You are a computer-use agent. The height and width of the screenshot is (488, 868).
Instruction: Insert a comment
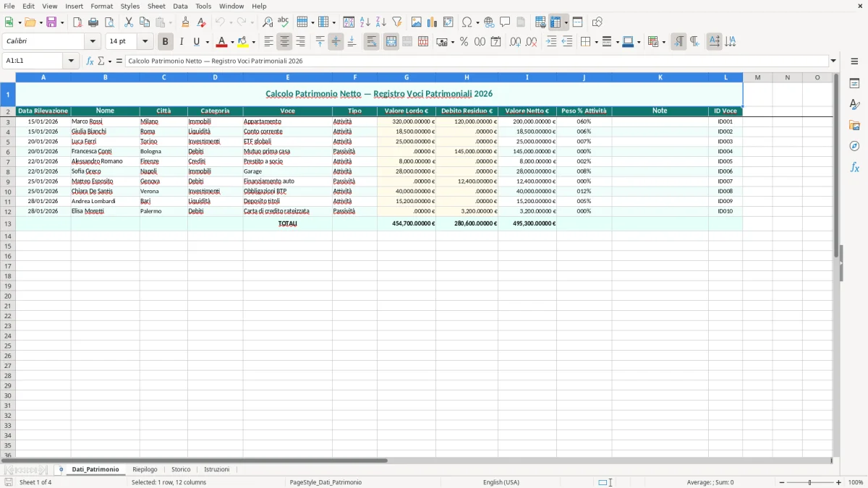[x=505, y=22]
